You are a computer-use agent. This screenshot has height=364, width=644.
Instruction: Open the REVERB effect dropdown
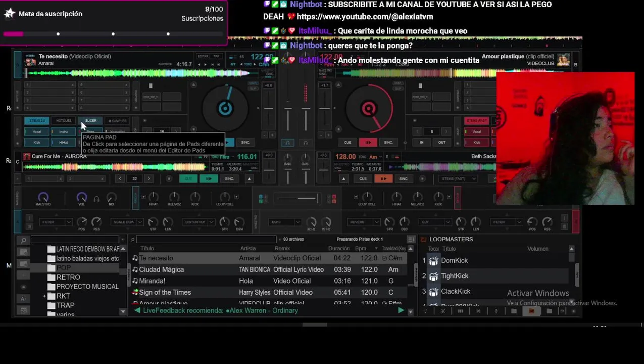click(364, 222)
